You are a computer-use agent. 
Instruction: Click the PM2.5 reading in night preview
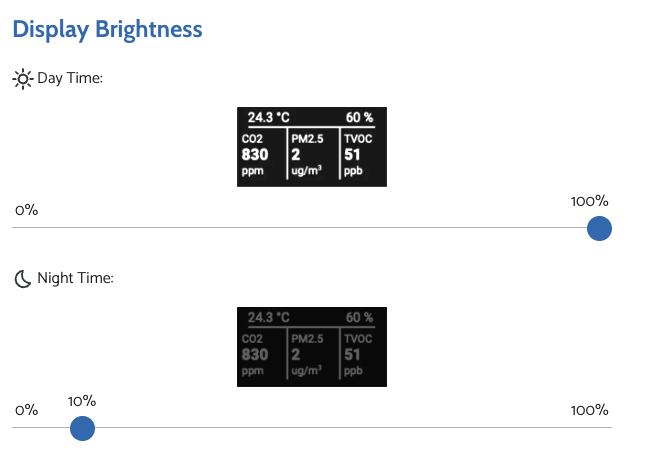307,356
